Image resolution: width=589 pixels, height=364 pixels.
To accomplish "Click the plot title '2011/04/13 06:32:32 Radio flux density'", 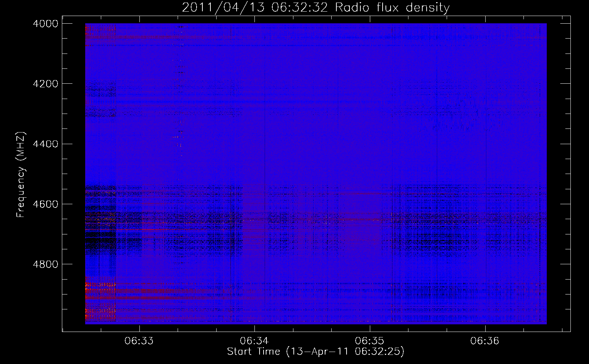I will point(316,8).
